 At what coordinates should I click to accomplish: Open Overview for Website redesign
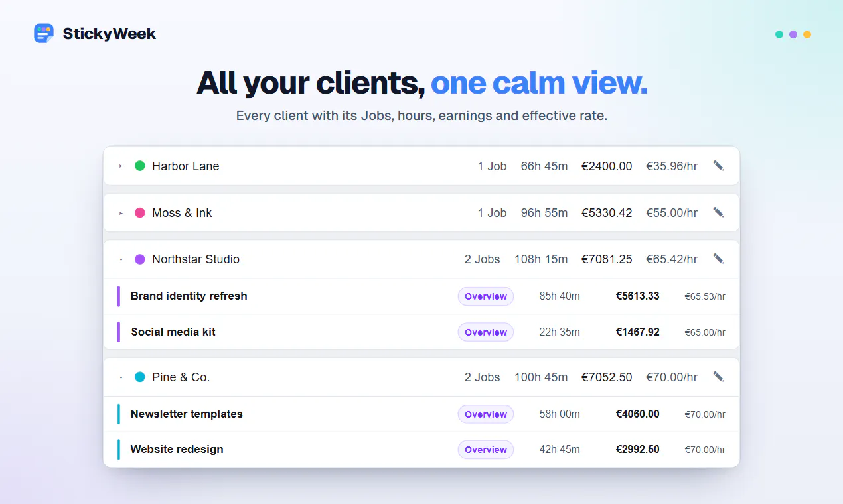pos(486,450)
